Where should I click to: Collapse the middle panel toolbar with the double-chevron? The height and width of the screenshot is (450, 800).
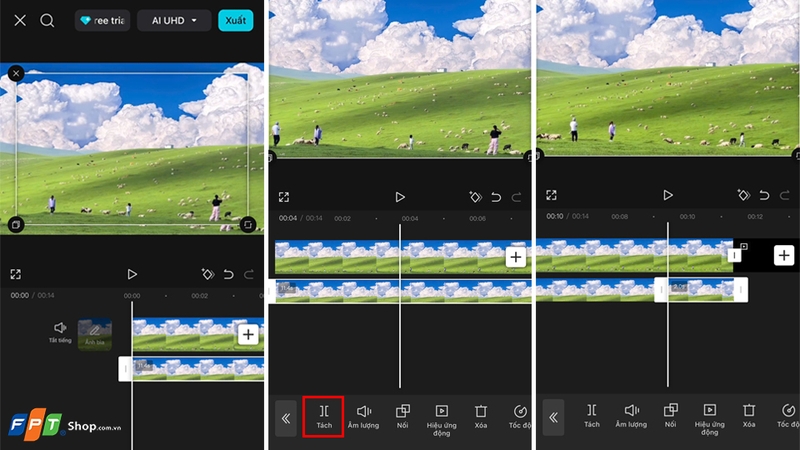[x=286, y=418]
